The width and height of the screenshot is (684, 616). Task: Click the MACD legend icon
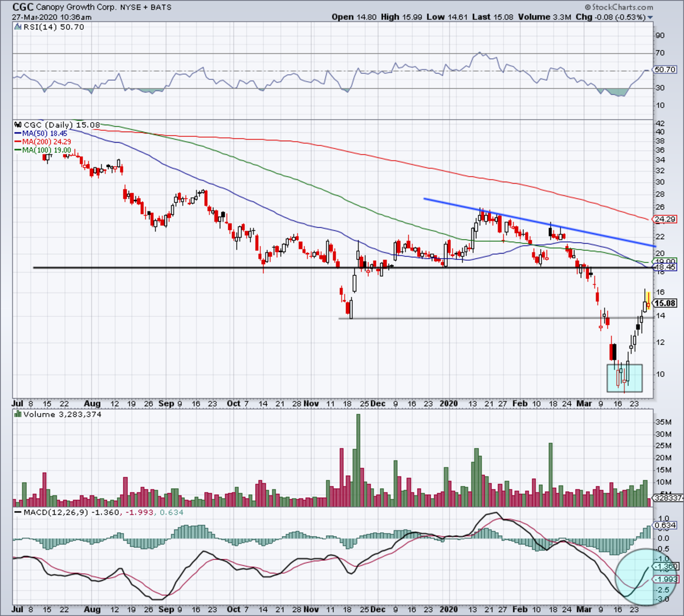(x=17, y=512)
